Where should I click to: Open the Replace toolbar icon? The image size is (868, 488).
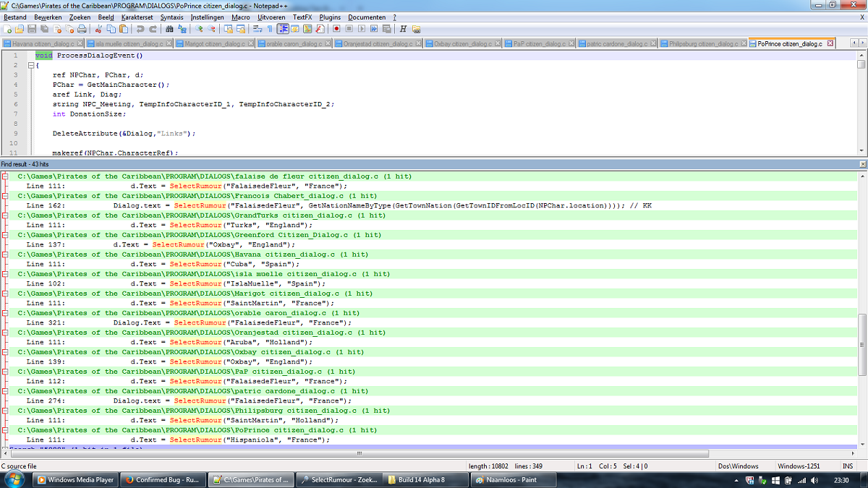(x=182, y=29)
